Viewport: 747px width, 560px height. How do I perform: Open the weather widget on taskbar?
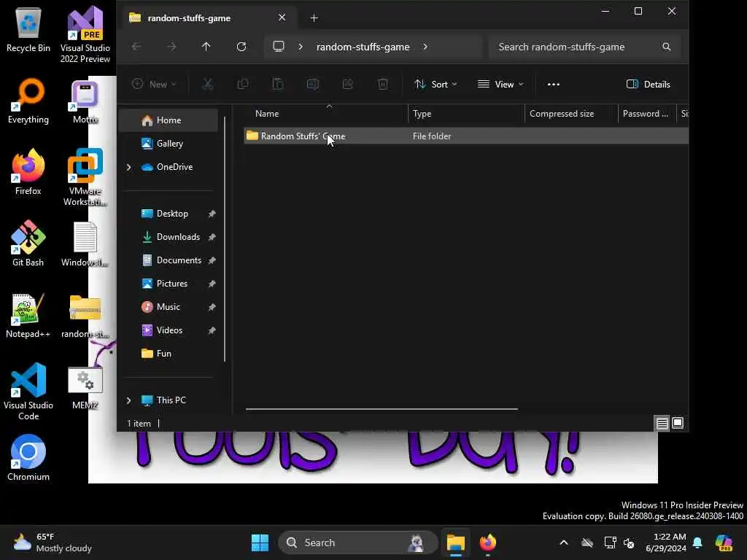(53, 542)
